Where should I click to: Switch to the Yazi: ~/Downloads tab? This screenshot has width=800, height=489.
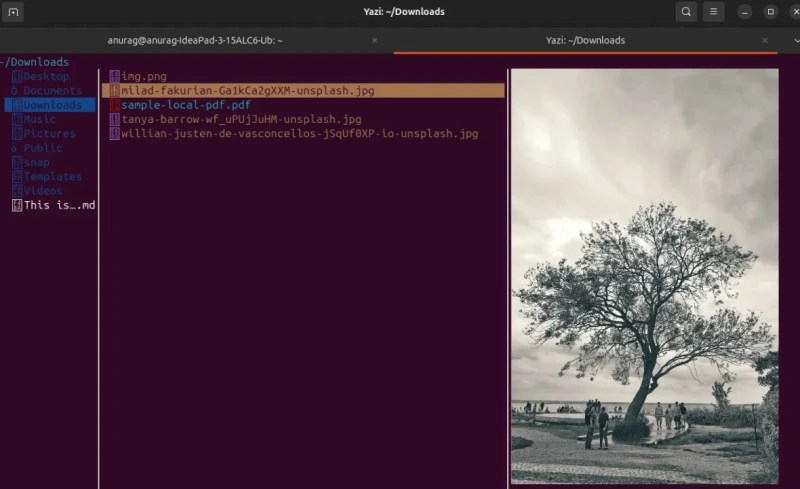[x=585, y=40]
